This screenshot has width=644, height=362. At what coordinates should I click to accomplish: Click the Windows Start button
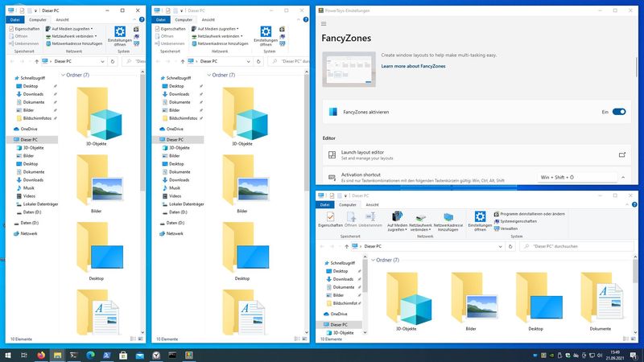(x=8, y=355)
